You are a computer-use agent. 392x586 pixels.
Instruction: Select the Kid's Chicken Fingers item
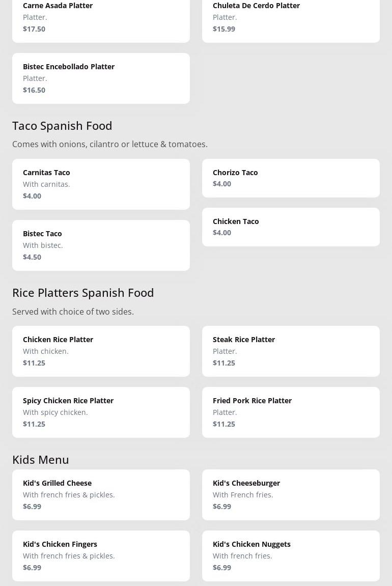pyautogui.click(x=101, y=556)
